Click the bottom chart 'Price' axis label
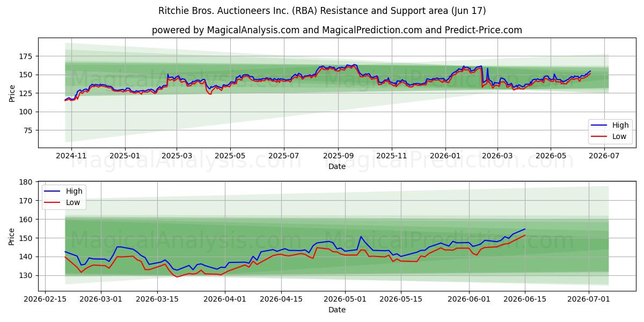Screen dimensions: 644x322 pyautogui.click(x=12, y=236)
